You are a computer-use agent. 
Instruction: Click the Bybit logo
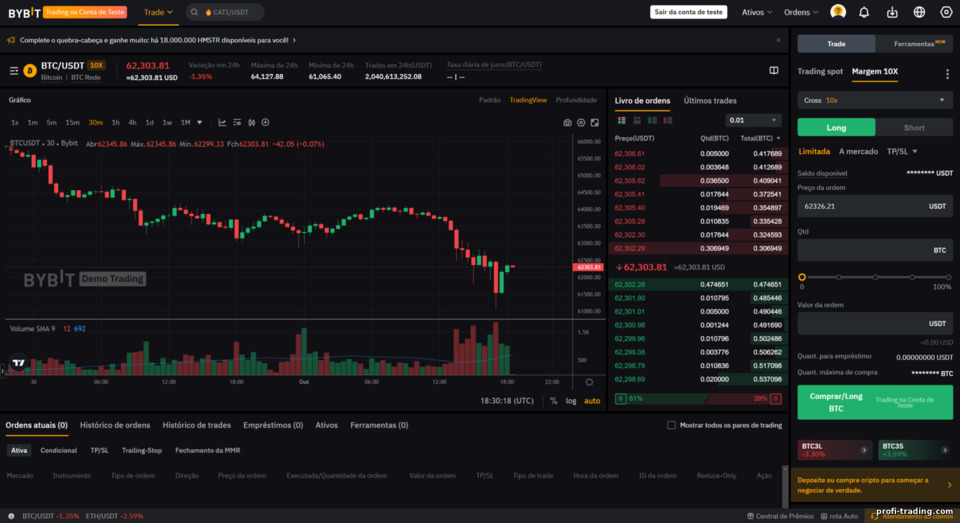coord(24,12)
